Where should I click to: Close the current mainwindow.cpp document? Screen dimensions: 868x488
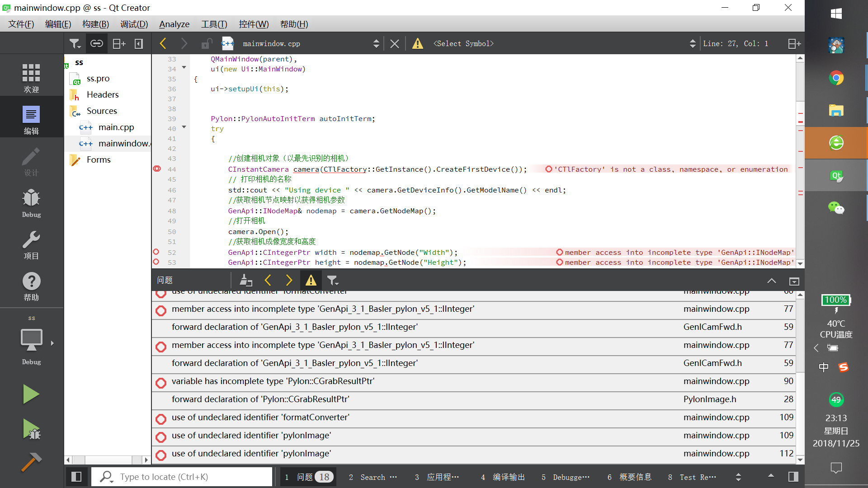coord(394,43)
